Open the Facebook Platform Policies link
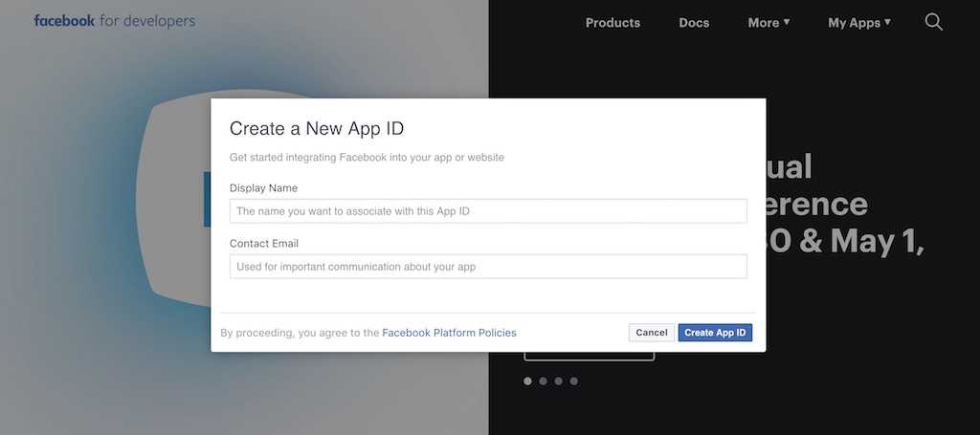 click(x=449, y=333)
